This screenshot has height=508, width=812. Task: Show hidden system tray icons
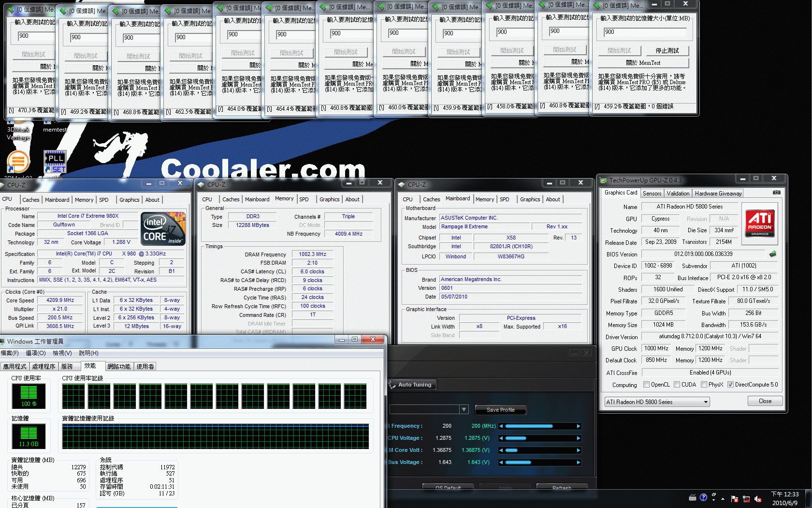pyautogui.click(x=723, y=499)
